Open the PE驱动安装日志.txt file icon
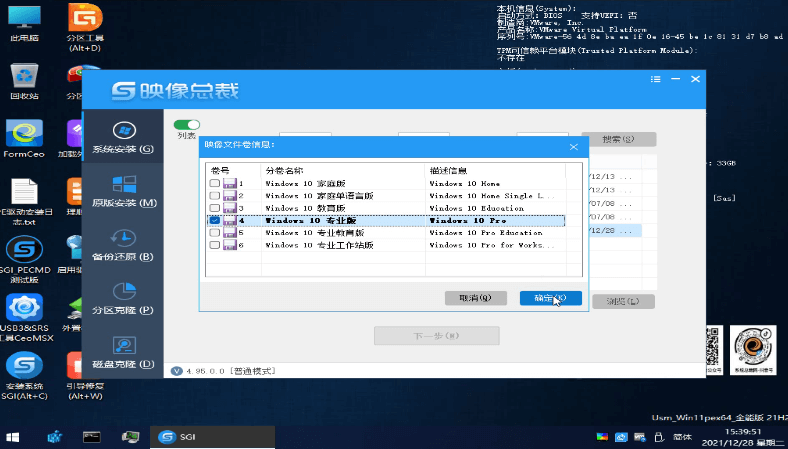 point(24,201)
